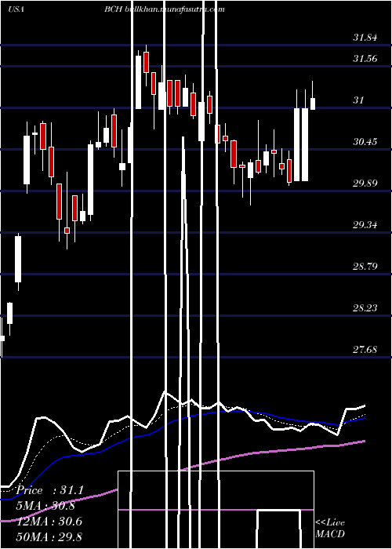Click the 'Price : 31.1' readout
The image size is (392, 549).
point(49,490)
